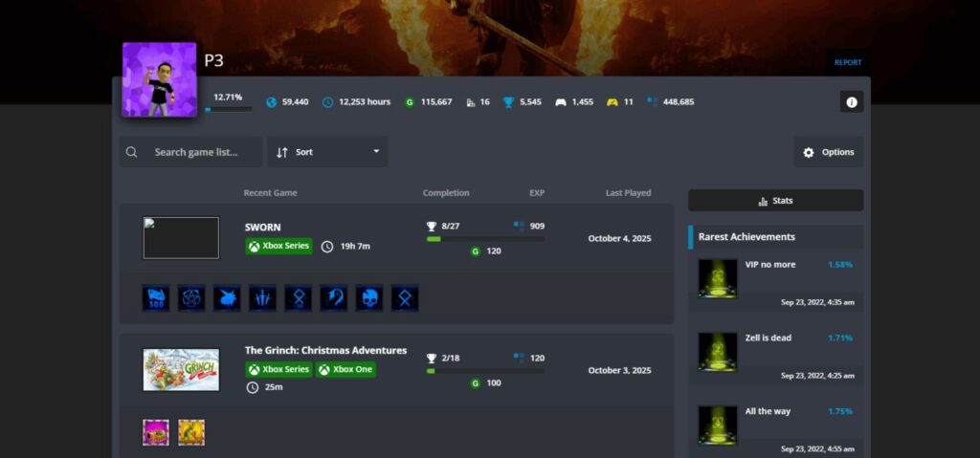Viewport: 980px width, 458px height.
Task: Open the SWORN game title link
Action: tap(263, 227)
